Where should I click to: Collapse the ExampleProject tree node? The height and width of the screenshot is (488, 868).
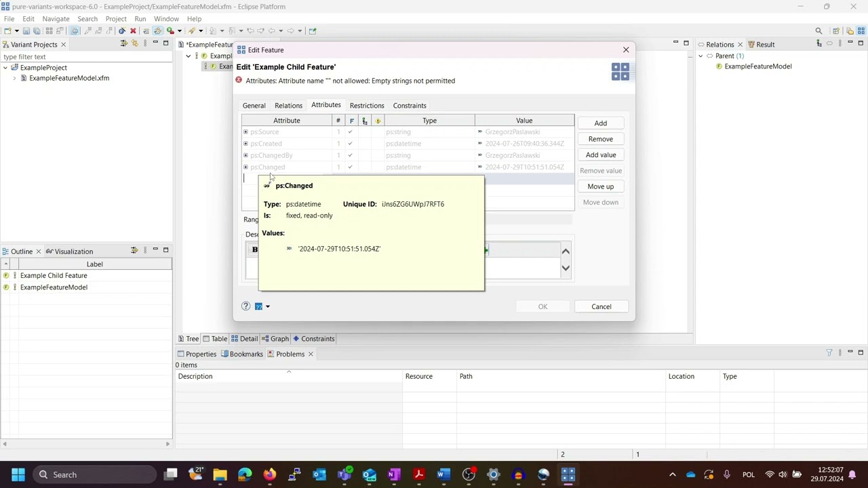pyautogui.click(x=5, y=68)
